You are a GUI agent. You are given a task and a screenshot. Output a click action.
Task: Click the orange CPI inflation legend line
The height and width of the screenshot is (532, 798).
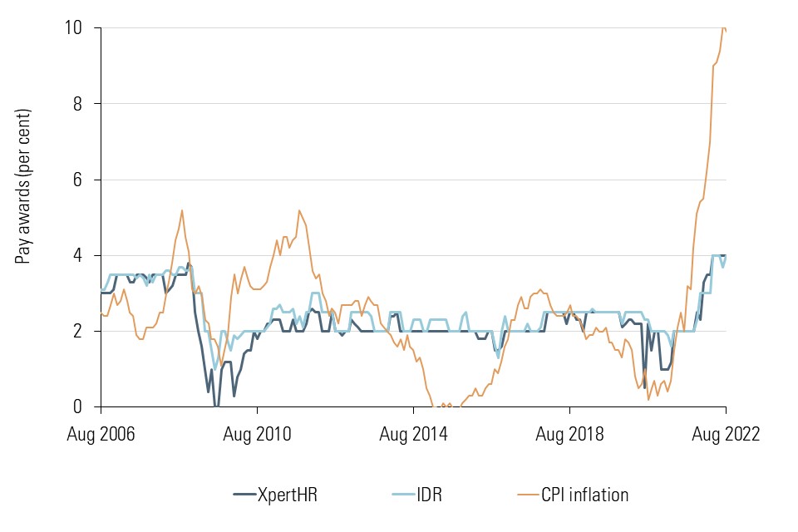pyautogui.click(x=527, y=495)
